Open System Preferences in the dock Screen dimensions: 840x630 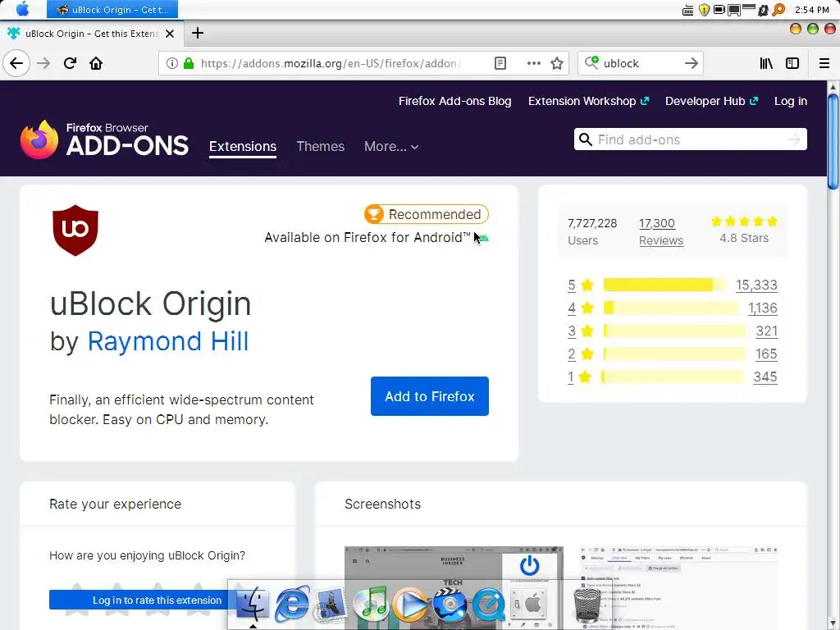coord(528,605)
